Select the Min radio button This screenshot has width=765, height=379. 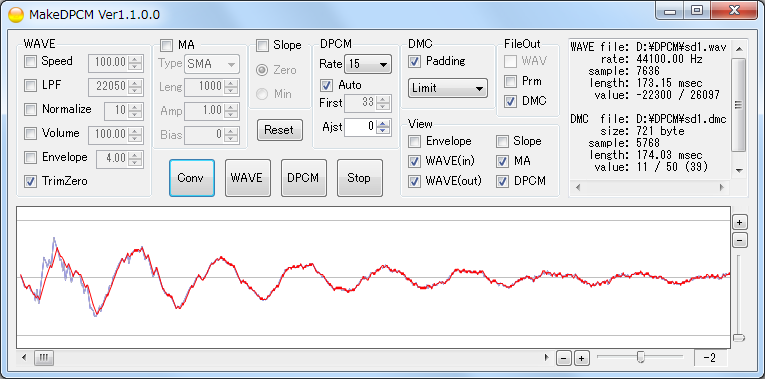[x=262, y=94]
